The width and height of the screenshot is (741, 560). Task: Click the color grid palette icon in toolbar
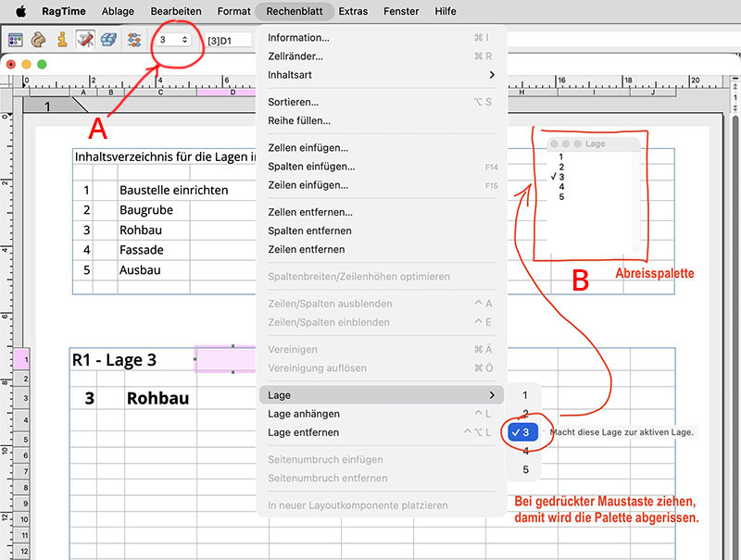pos(16,40)
